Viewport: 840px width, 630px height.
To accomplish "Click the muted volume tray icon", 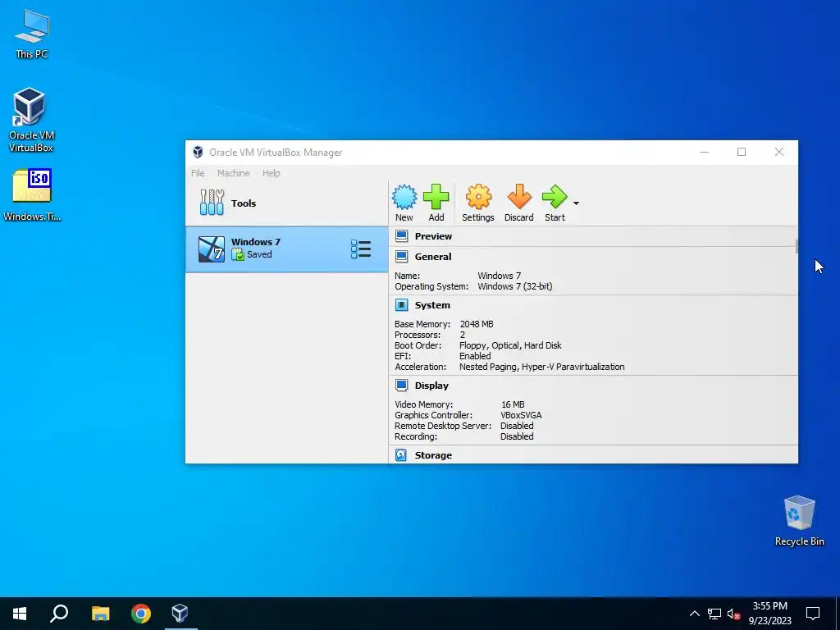I will pos(734,614).
